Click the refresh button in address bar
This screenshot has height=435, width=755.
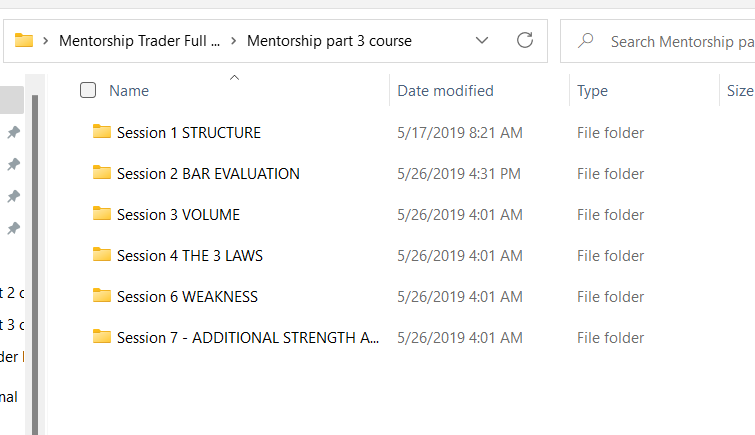coord(525,41)
